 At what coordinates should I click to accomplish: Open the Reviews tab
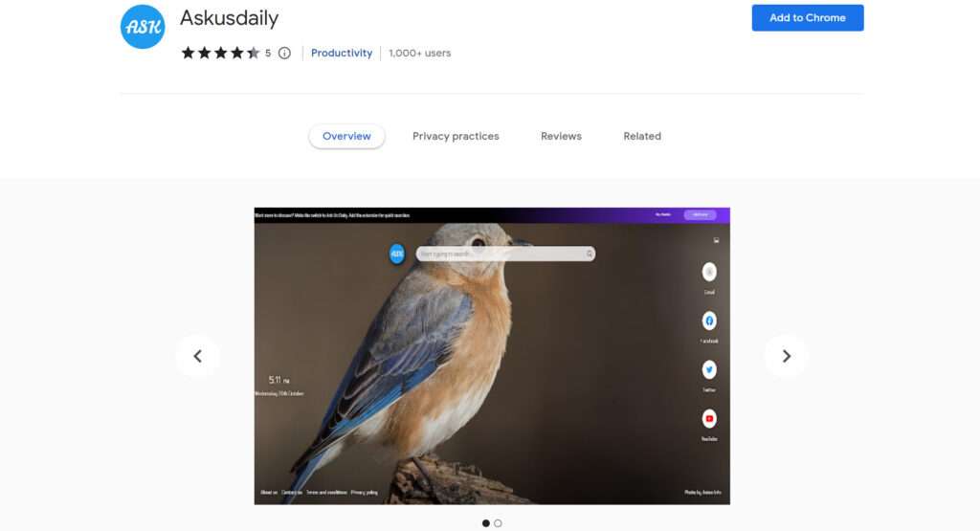561,136
